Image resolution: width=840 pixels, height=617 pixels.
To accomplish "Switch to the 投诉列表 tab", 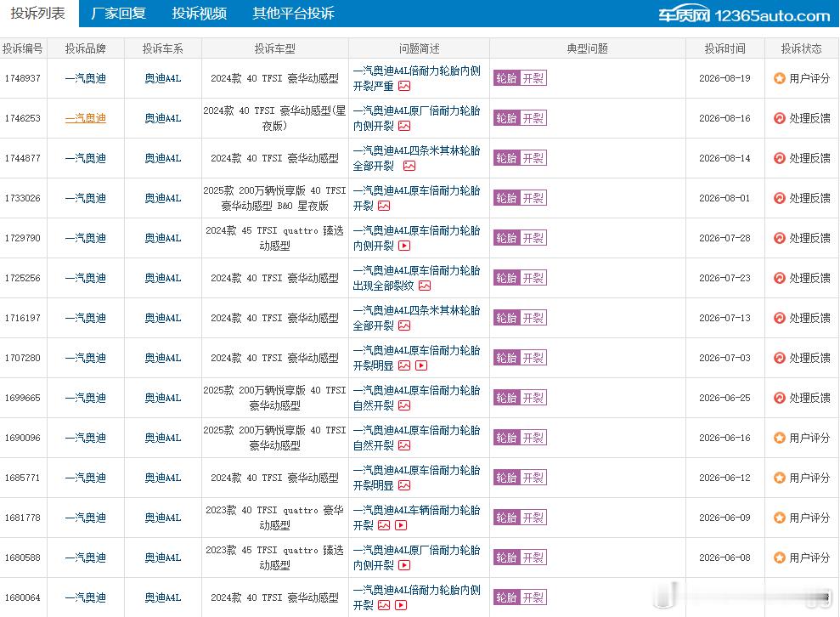I will click(38, 13).
